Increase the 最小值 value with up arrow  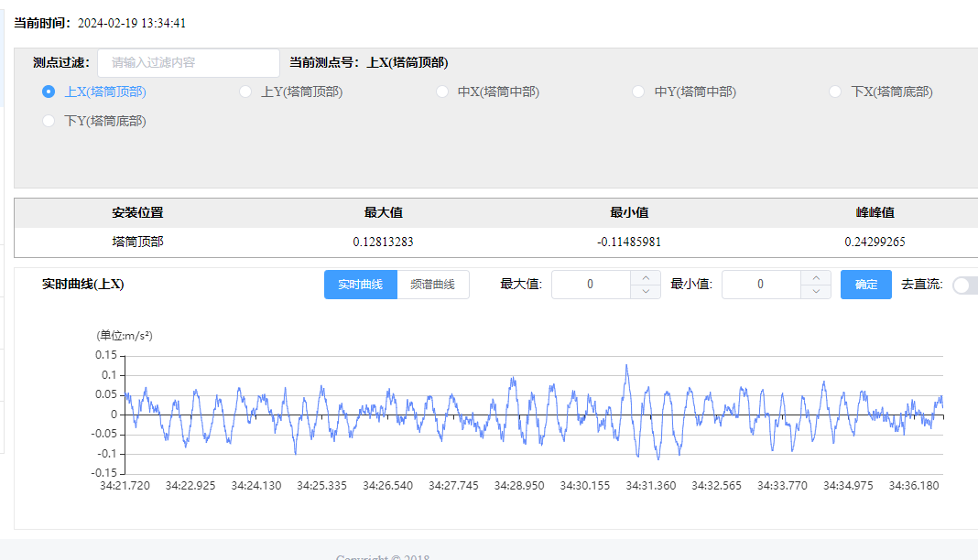click(816, 277)
